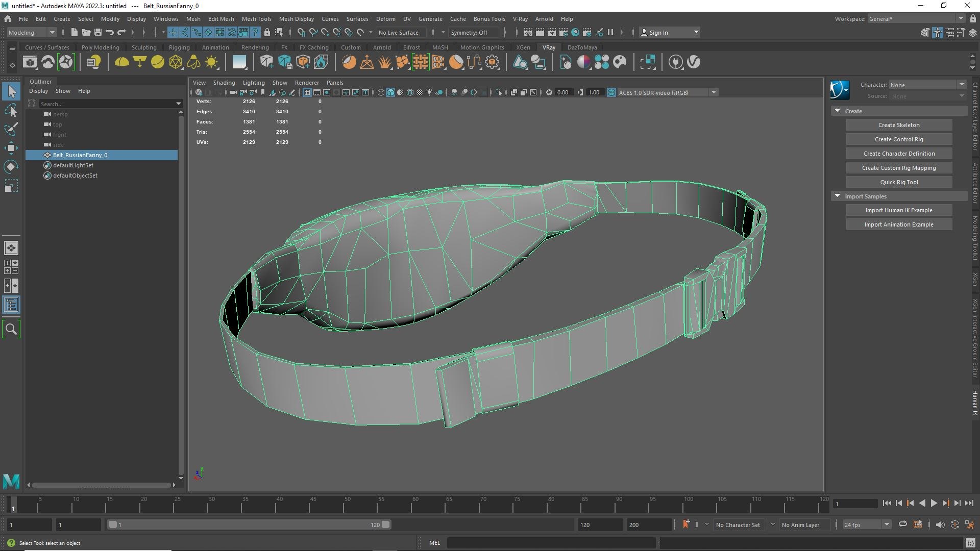Click the Set Bookmark icon on range slider

click(x=686, y=524)
